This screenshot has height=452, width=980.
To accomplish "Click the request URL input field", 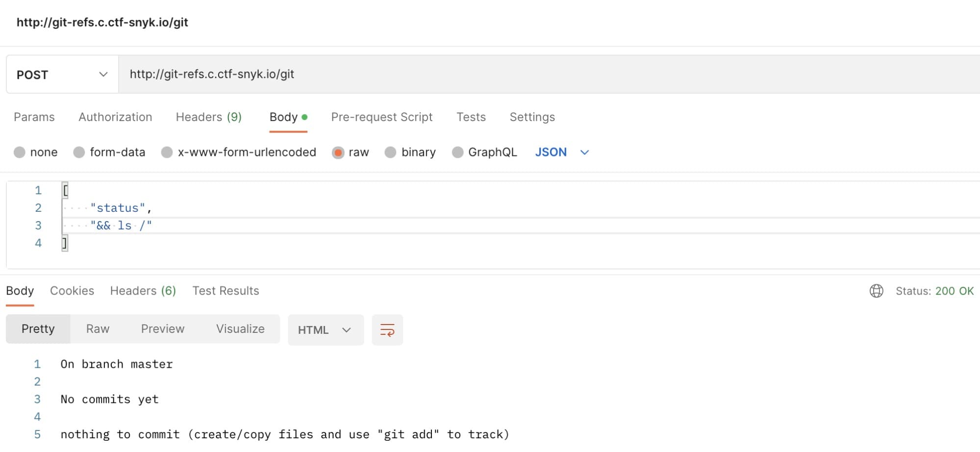I will point(490,75).
